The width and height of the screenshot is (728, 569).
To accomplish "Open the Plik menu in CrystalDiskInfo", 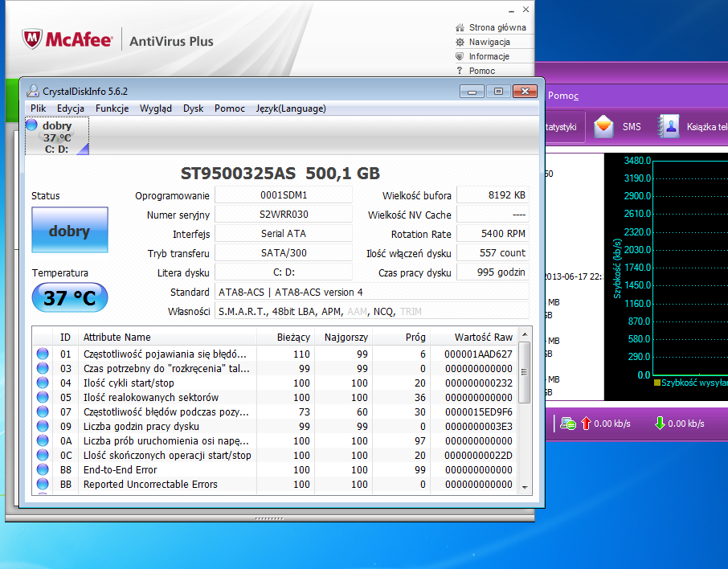I will tap(38, 108).
